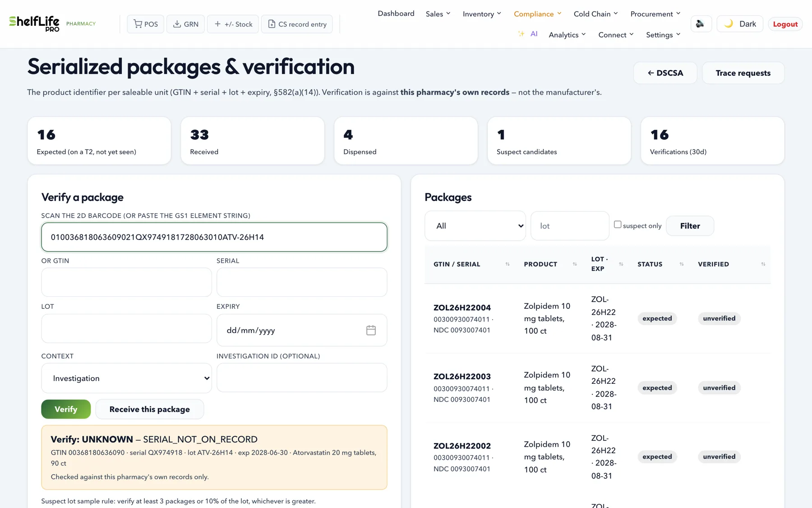Expand the Inventory menu
This screenshot has height=508, width=812.
tap(482, 14)
